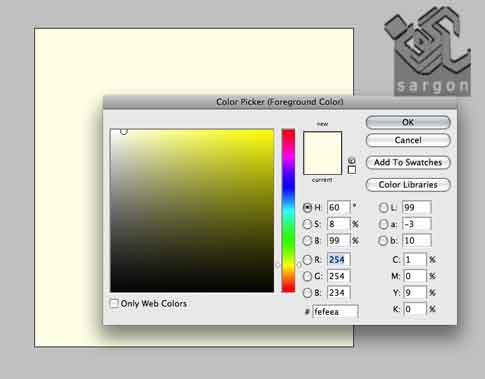Screen dimensions: 485x379
Task: Click the vertical hue spectrum slider
Action: [x=288, y=210]
